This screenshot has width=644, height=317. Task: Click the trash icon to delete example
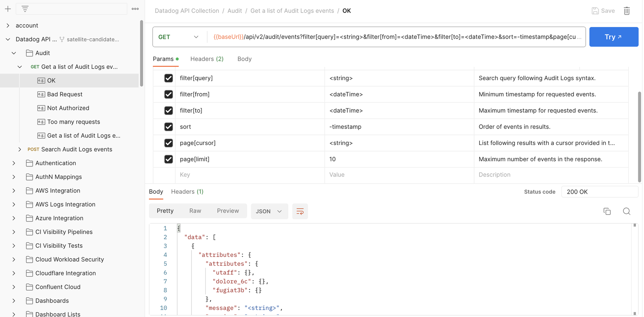click(627, 11)
